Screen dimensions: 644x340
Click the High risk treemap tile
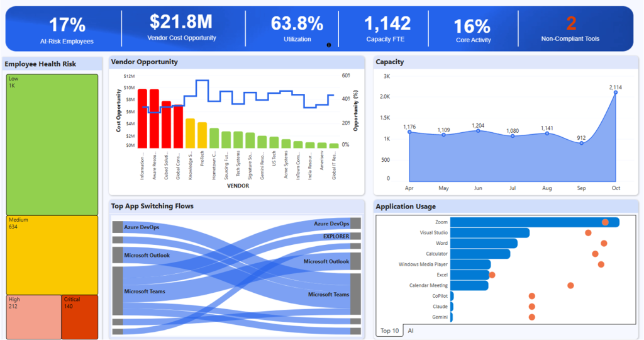[x=34, y=317]
